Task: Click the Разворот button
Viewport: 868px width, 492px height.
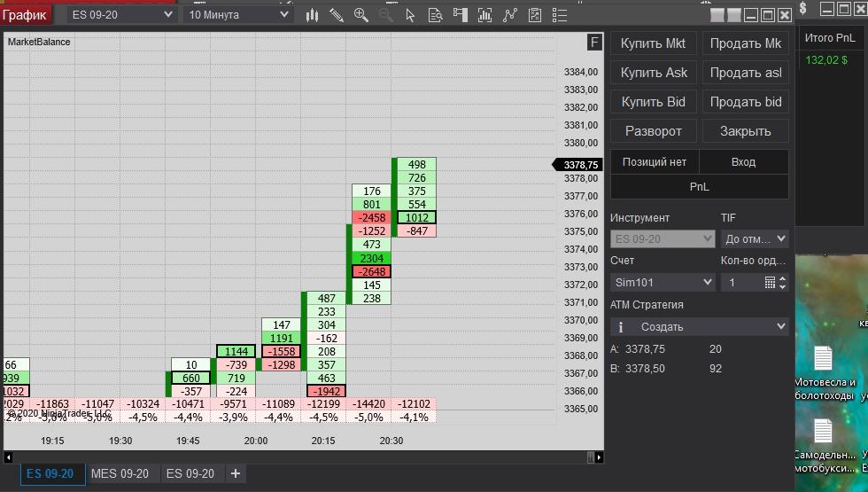Action: [654, 131]
